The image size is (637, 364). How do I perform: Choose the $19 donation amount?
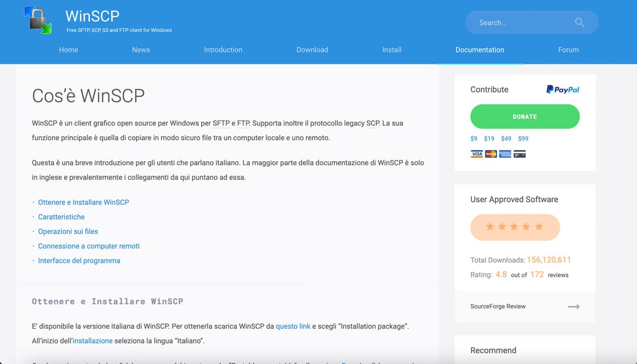[489, 138]
